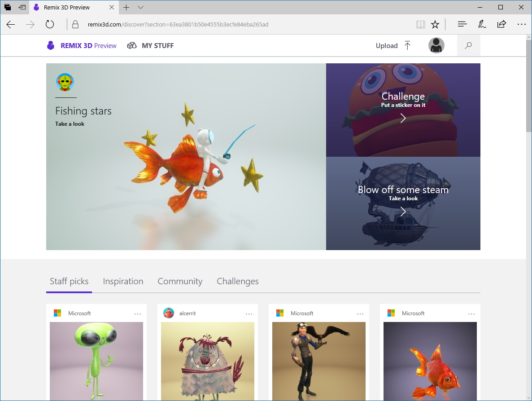This screenshot has height=401, width=532.
Task: Open the man with eagle thumbnail
Action: 319,361
